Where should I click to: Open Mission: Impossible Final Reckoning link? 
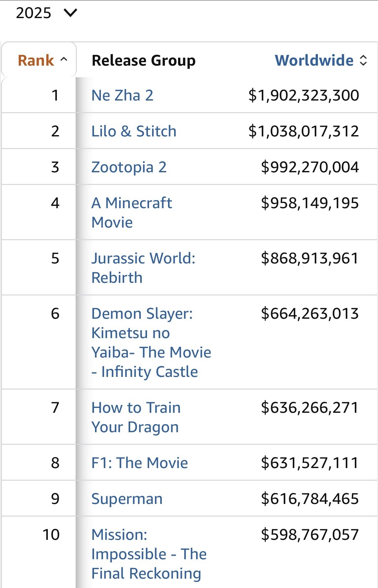point(149,554)
